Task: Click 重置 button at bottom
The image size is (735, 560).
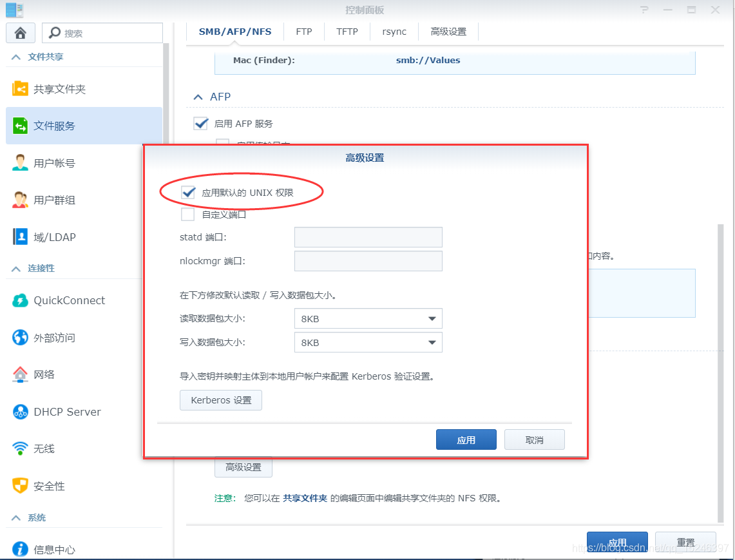Action: coord(685,542)
